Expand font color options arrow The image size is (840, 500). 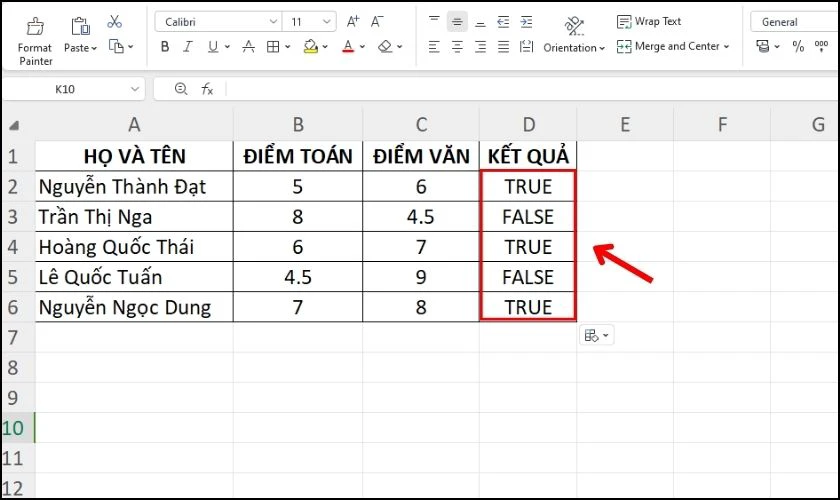click(x=362, y=47)
